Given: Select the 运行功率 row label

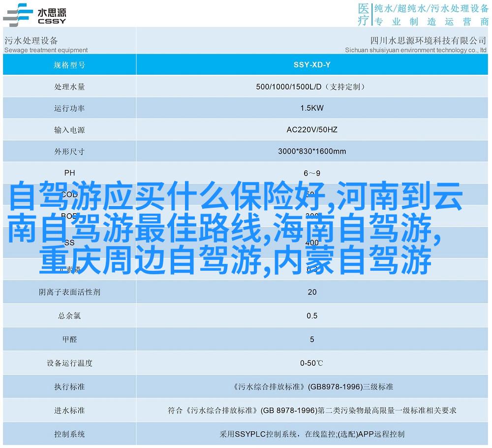Looking at the screenshot, I should (x=69, y=108).
